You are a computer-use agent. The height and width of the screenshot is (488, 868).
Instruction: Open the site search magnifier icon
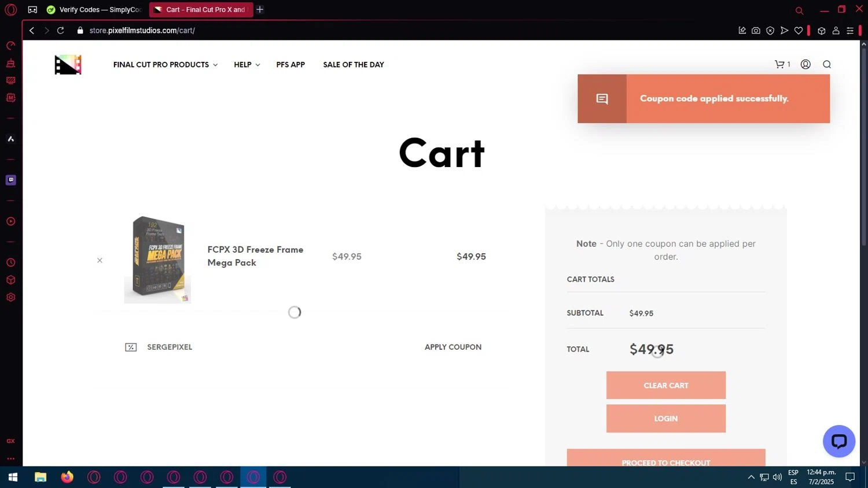[827, 64]
